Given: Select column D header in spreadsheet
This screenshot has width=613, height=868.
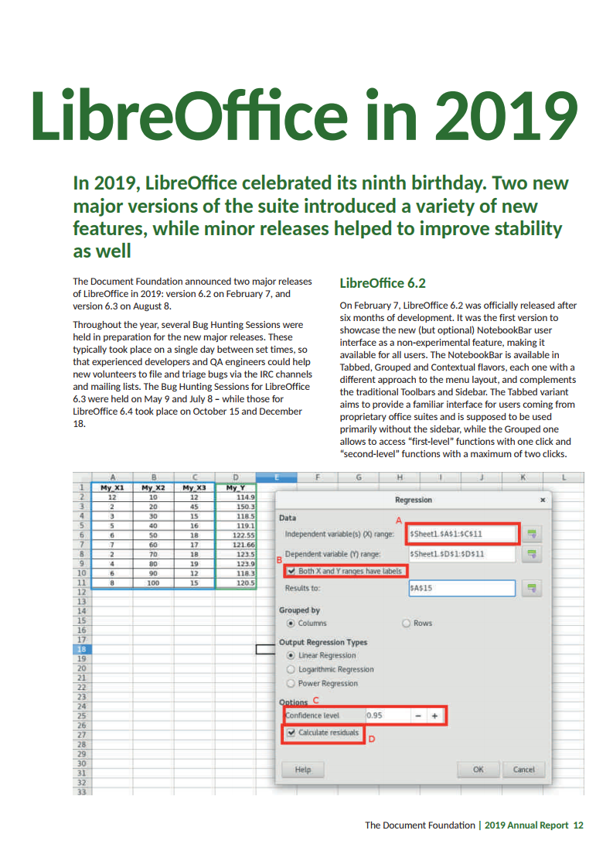Looking at the screenshot, I should 235,477.
